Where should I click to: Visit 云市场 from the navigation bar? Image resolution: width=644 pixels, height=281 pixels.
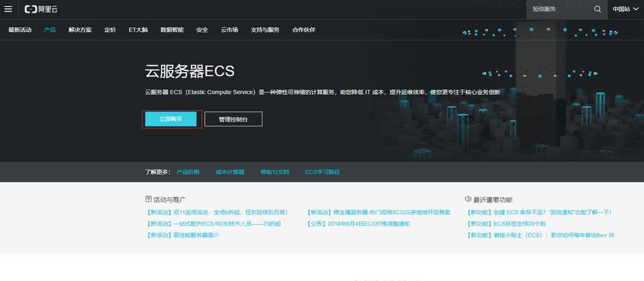point(229,30)
